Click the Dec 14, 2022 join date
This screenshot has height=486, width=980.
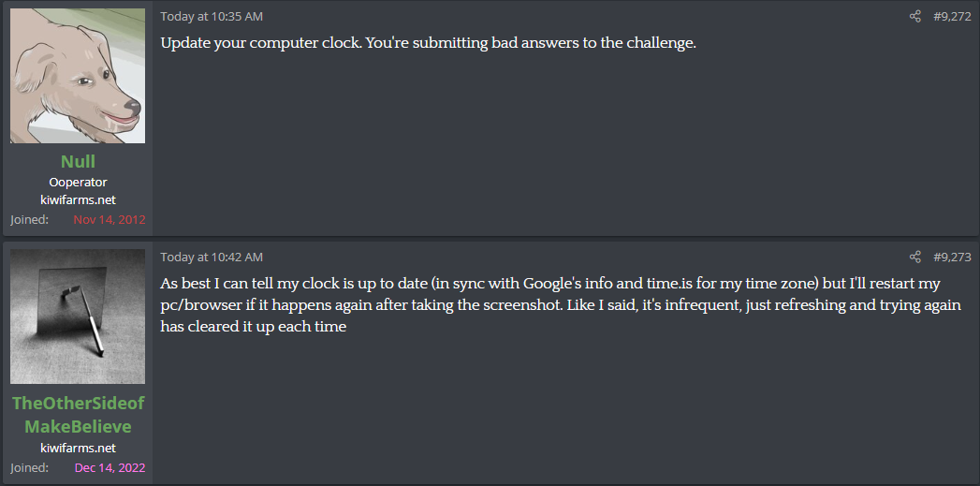(110, 467)
